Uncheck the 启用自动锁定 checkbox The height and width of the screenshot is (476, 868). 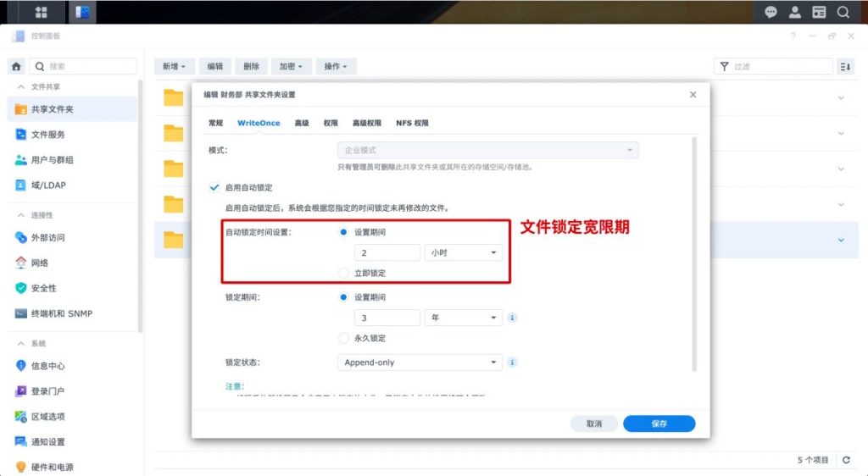point(214,187)
